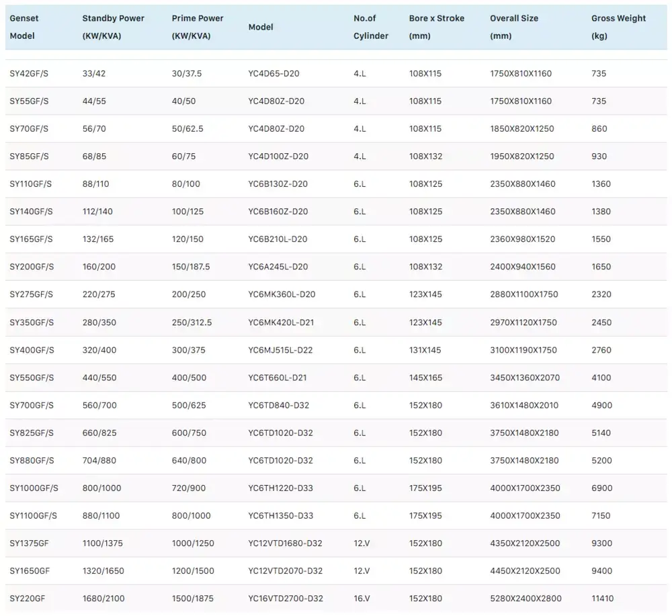Click engine model YC16VTD2700-D32
This screenshot has width=672, height=616.
click(286, 599)
